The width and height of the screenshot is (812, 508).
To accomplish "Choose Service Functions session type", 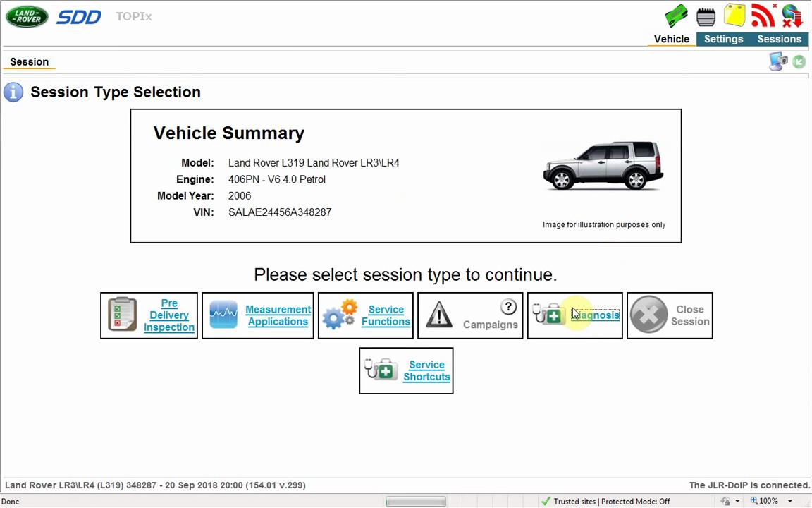I will click(366, 315).
